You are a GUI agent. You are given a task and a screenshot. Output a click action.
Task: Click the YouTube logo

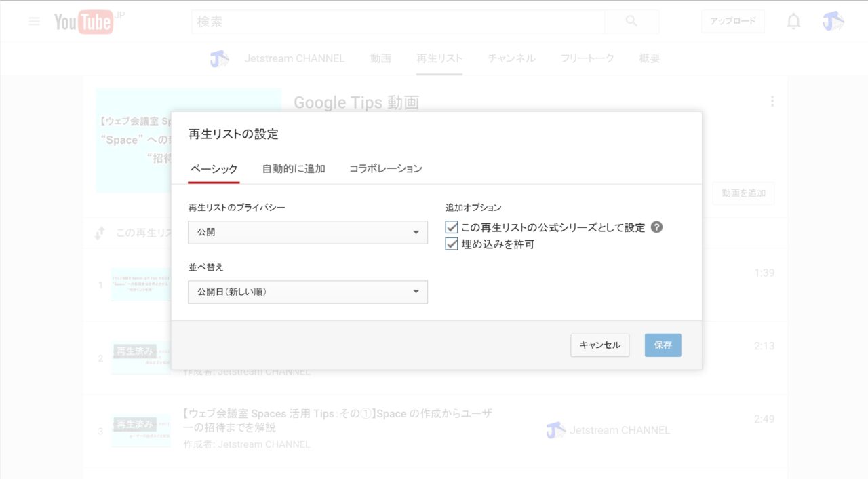pos(83,22)
